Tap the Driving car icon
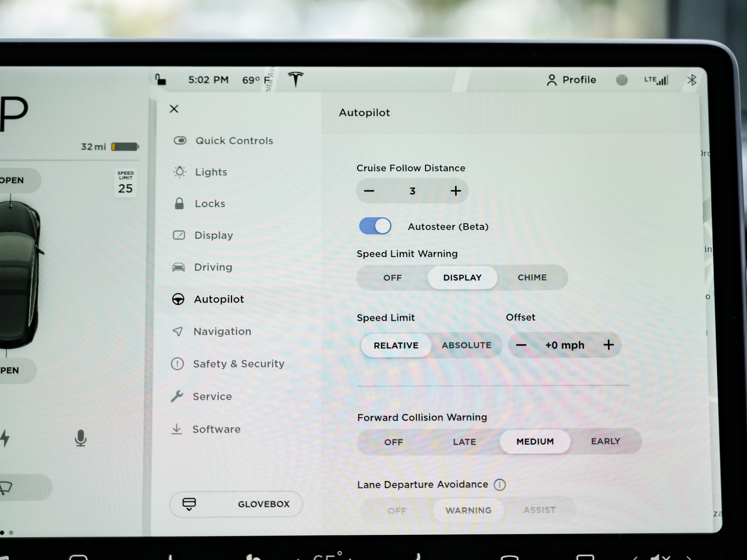 [179, 267]
